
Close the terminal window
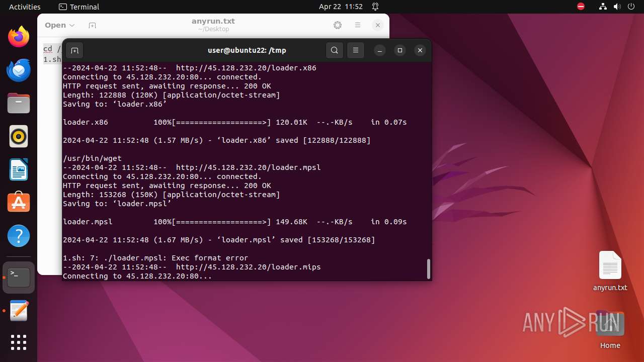click(420, 50)
